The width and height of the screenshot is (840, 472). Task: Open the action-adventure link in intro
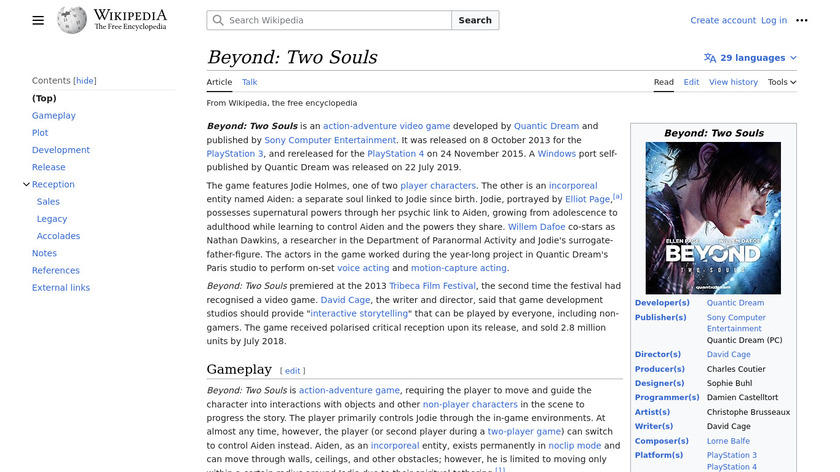[x=359, y=126]
